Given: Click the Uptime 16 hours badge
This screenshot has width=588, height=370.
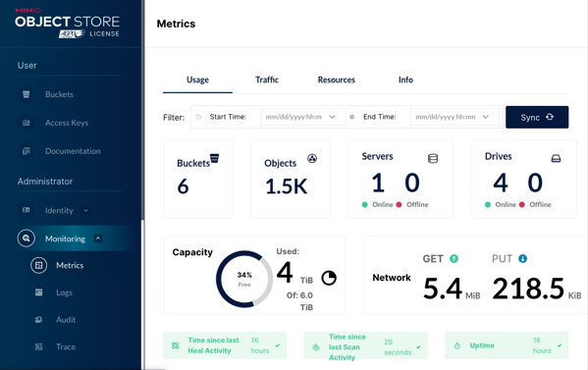Looking at the screenshot, I should (x=507, y=345).
